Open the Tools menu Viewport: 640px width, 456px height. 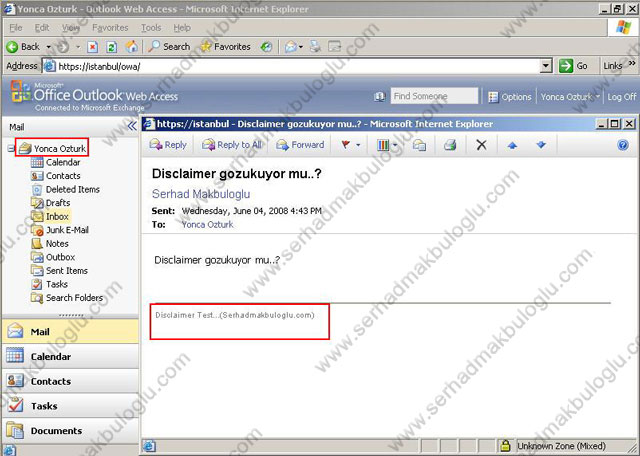click(151, 28)
